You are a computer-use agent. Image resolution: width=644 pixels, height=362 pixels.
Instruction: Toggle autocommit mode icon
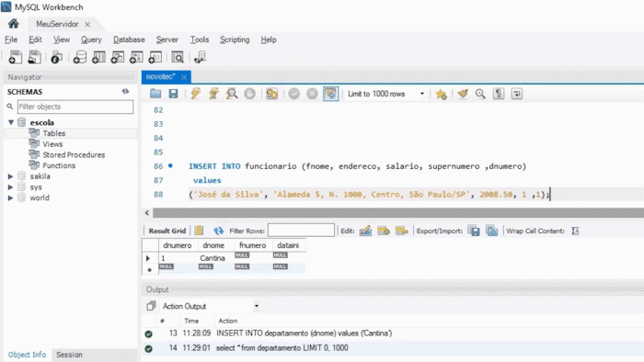point(330,94)
